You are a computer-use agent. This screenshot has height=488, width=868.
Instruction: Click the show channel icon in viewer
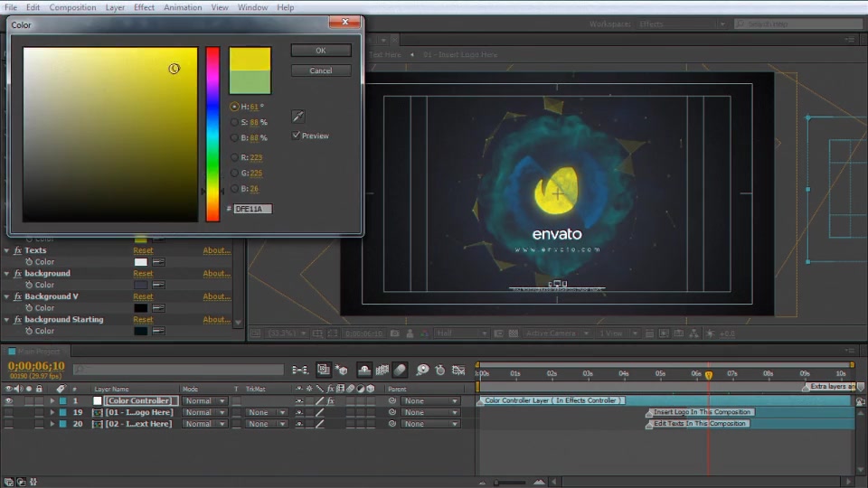pyautogui.click(x=424, y=333)
